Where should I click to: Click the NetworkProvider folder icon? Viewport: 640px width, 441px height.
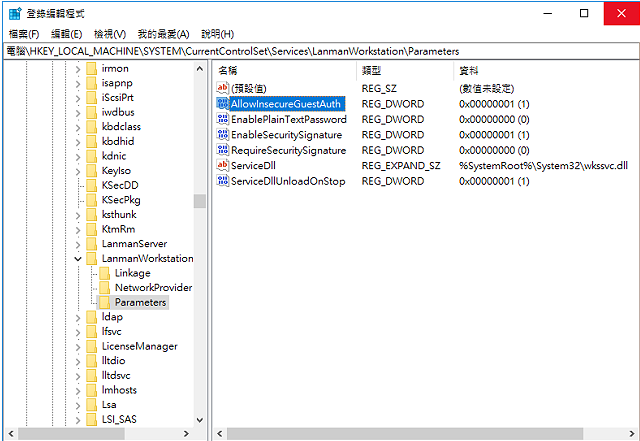(x=105, y=288)
